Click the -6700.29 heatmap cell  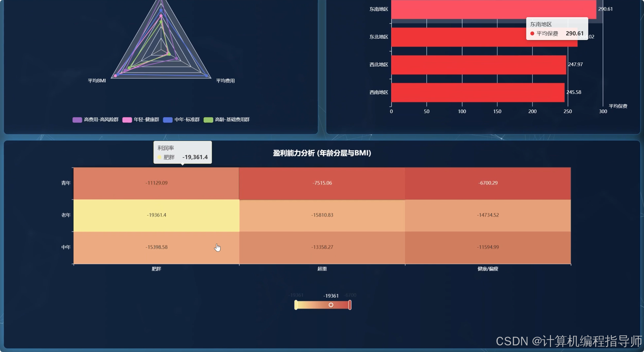point(488,183)
